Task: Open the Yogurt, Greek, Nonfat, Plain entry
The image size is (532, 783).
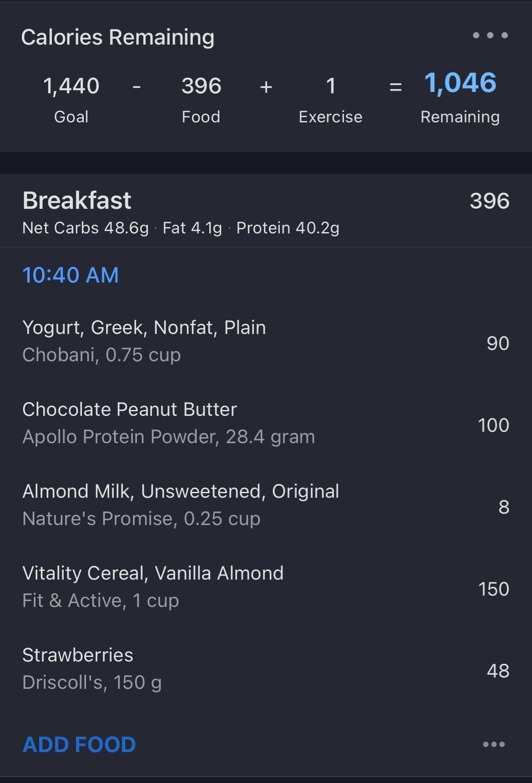Action: (x=266, y=341)
